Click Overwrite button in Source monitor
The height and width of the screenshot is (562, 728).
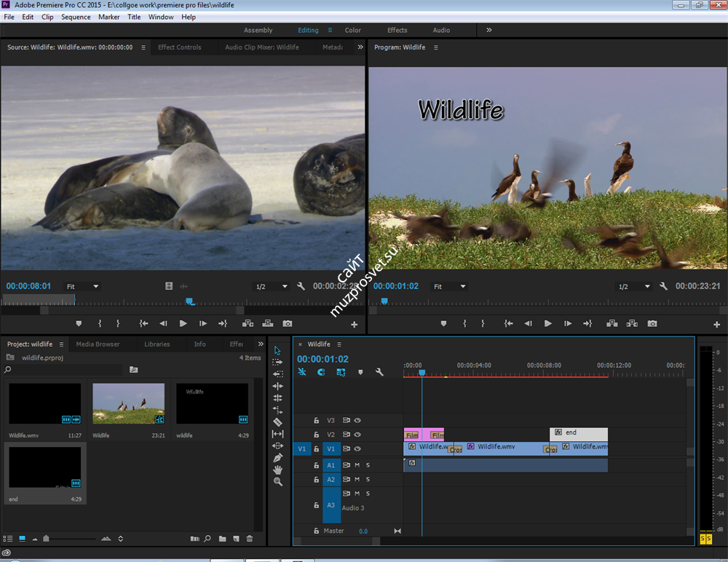click(x=268, y=323)
